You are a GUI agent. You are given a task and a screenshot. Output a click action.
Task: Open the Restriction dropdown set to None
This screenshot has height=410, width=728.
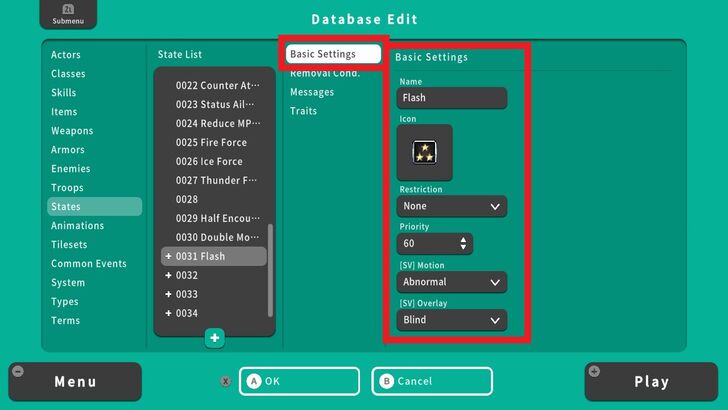click(x=452, y=206)
